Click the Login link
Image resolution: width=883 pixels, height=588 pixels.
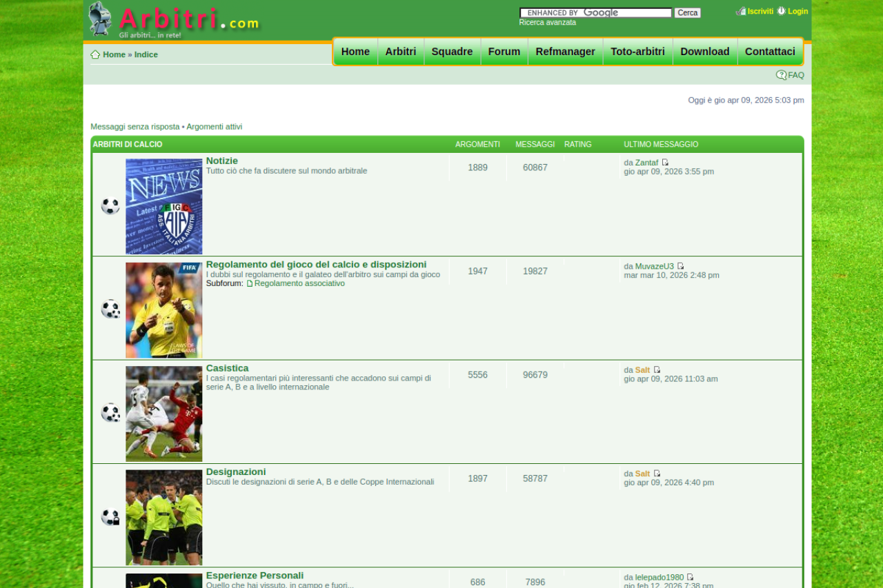[x=798, y=11]
